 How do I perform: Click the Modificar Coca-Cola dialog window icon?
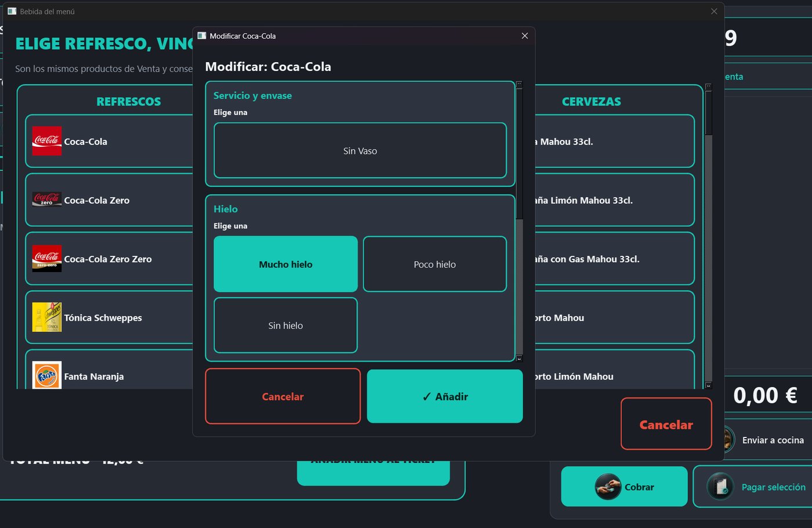202,36
